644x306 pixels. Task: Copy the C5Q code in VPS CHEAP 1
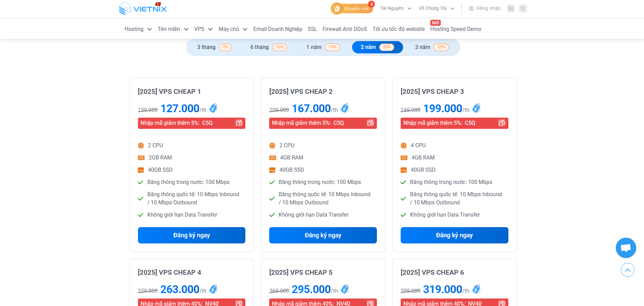click(x=239, y=123)
